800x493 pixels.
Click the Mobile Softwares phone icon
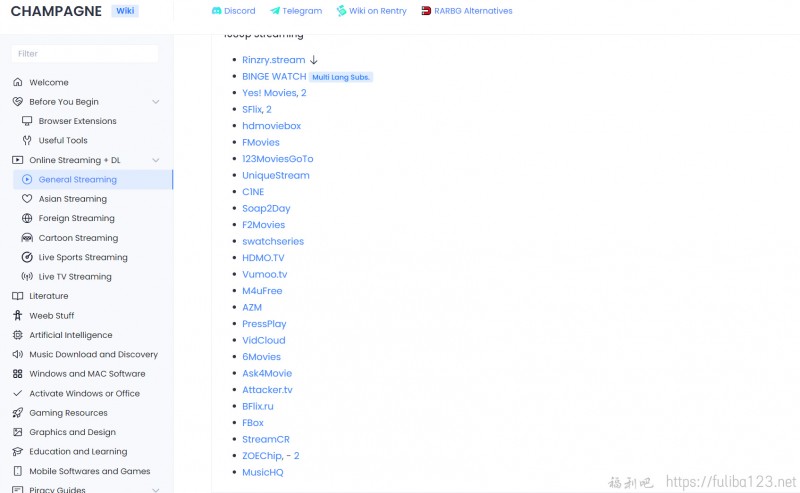[17, 471]
